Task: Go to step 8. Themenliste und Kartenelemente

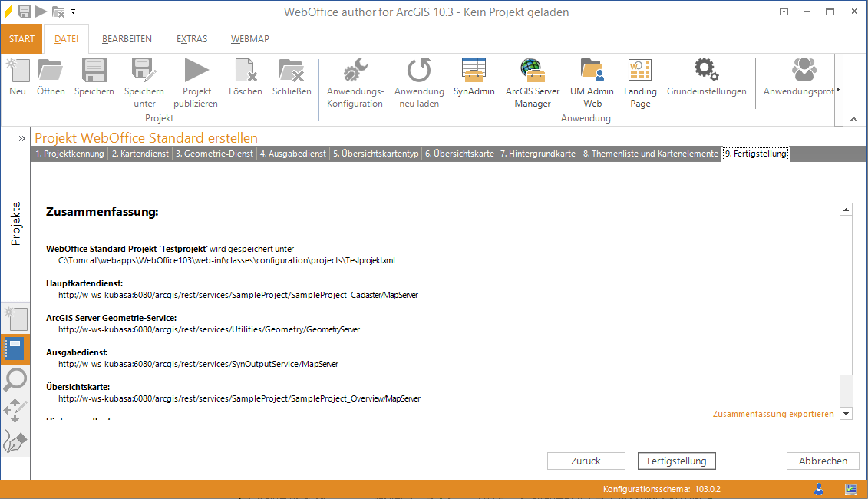Action: tap(651, 154)
